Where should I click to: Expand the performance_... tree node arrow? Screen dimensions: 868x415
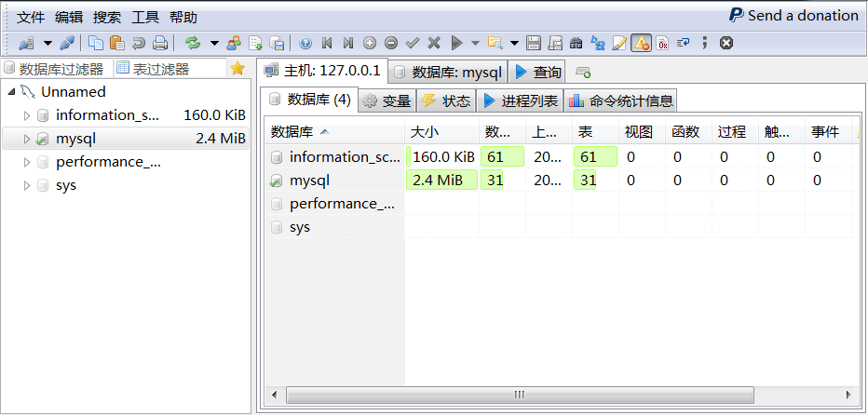[x=26, y=162]
